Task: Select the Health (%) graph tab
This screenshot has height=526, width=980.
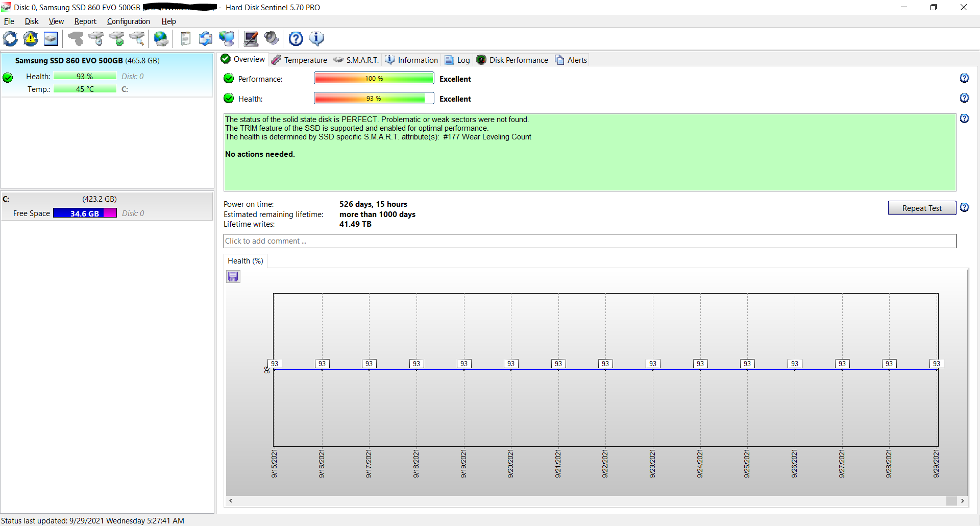Action: point(246,261)
